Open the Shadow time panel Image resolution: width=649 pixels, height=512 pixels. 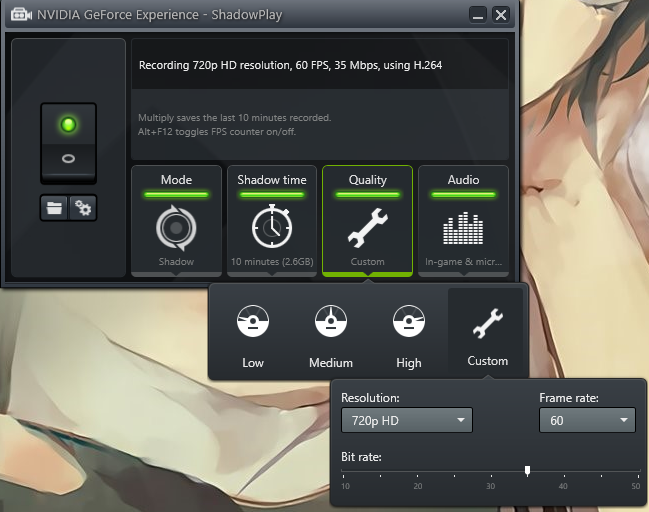[x=272, y=221]
